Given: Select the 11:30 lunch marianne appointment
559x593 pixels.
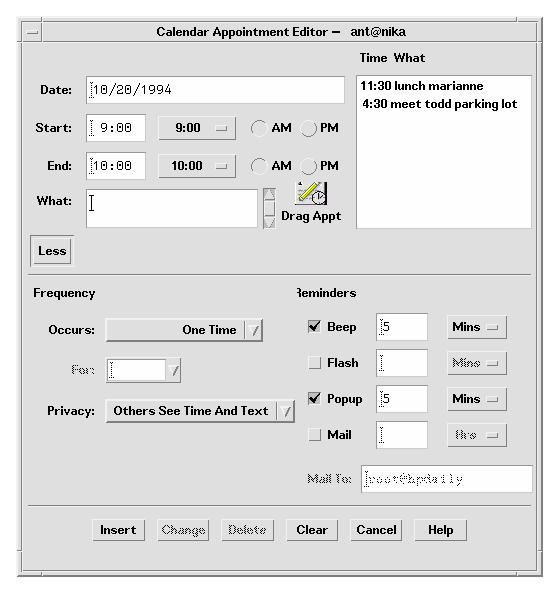Looking at the screenshot, I should click(422, 86).
